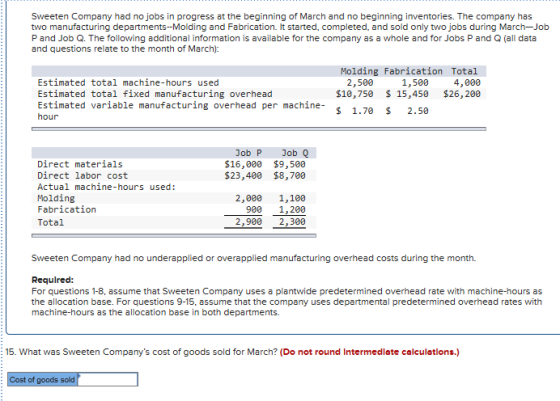Select the 'Cost of goods sold' label cell

click(42, 380)
